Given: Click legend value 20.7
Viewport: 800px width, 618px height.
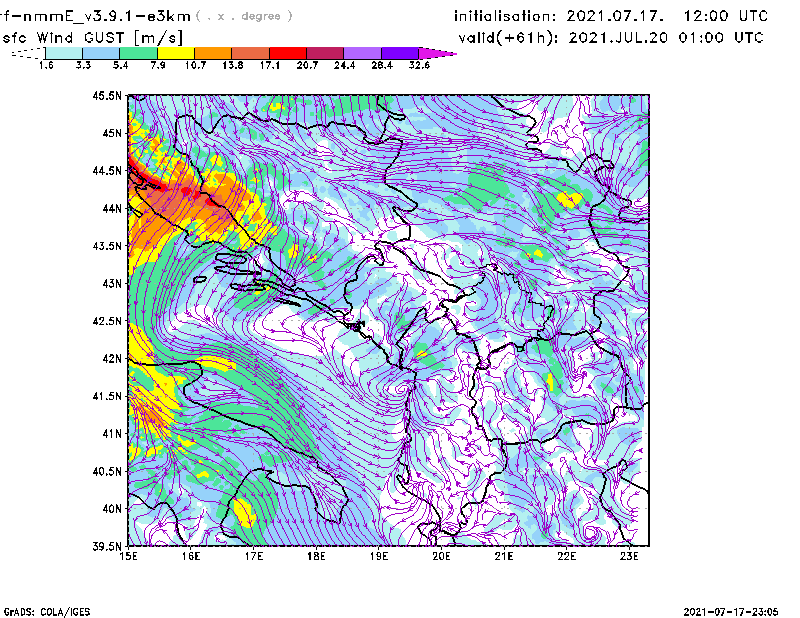Looking at the screenshot, I should pyautogui.click(x=307, y=65).
